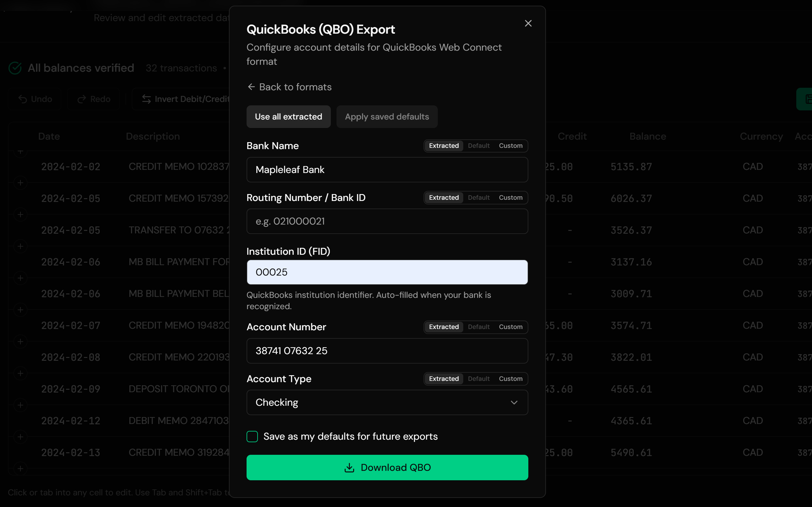Add row above 2024-02-09 DEPOSIT row
The height and width of the screenshot is (507, 812).
[20, 373]
